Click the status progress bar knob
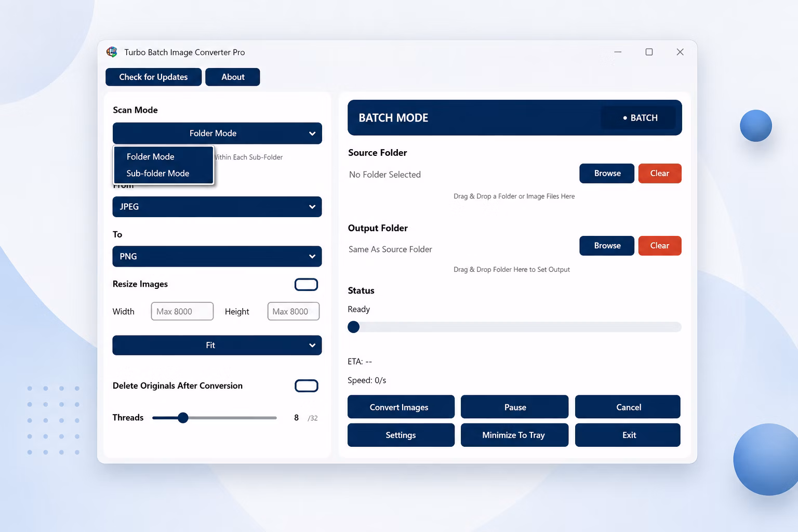The width and height of the screenshot is (798, 532). [x=353, y=327]
